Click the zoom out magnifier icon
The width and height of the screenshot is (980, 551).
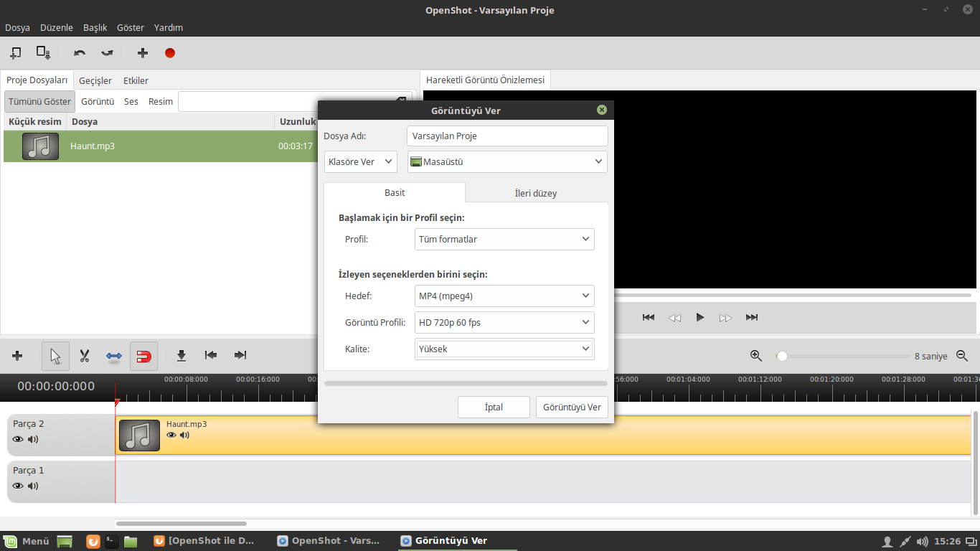point(963,356)
